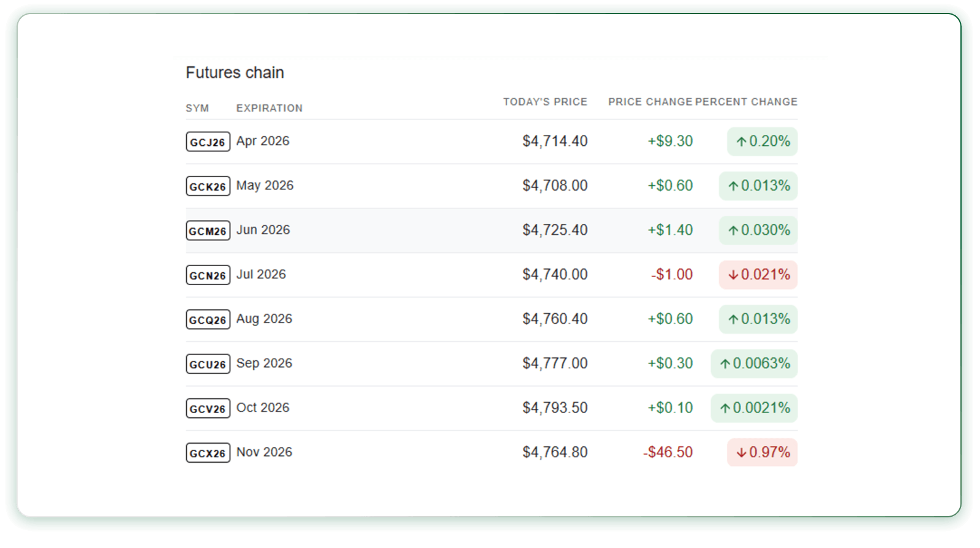The image size is (980, 548).
Task: Click the Expiration column header
Action: coord(269,108)
